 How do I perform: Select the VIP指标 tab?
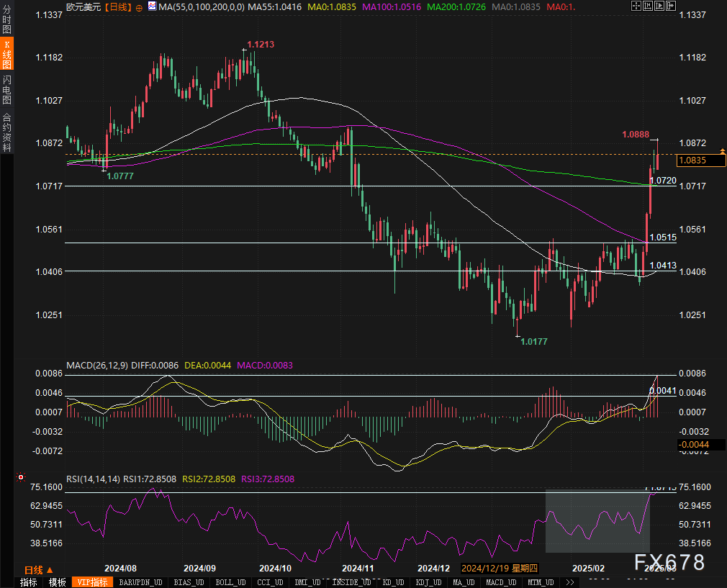[92, 582]
